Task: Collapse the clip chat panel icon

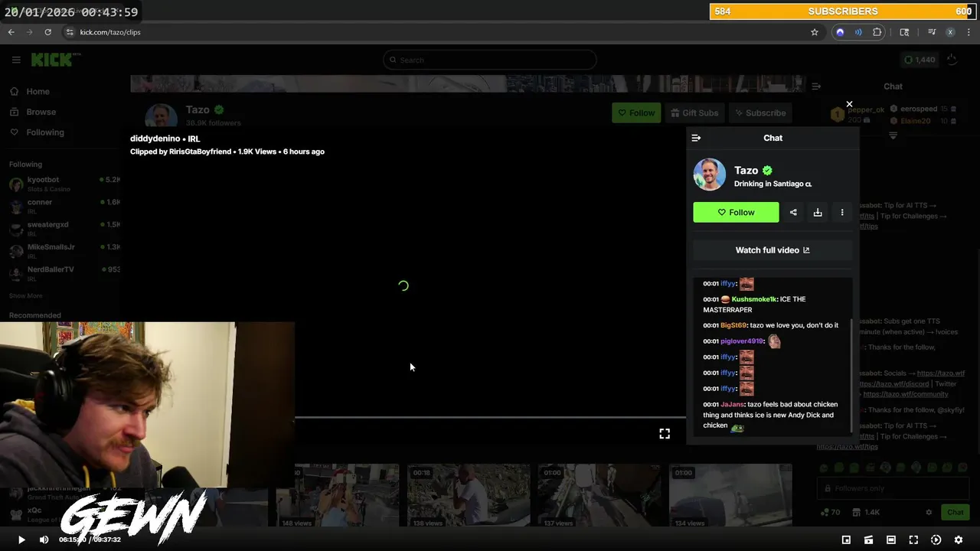Action: (696, 138)
